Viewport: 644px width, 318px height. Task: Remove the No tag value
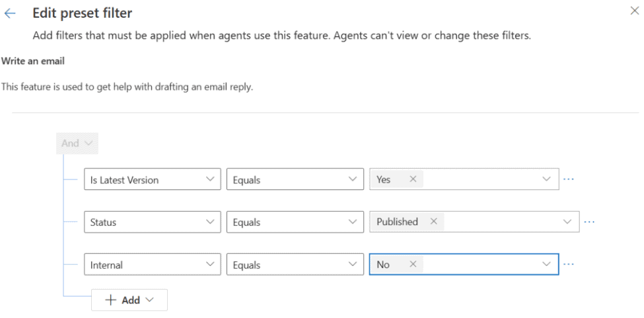[x=413, y=265]
